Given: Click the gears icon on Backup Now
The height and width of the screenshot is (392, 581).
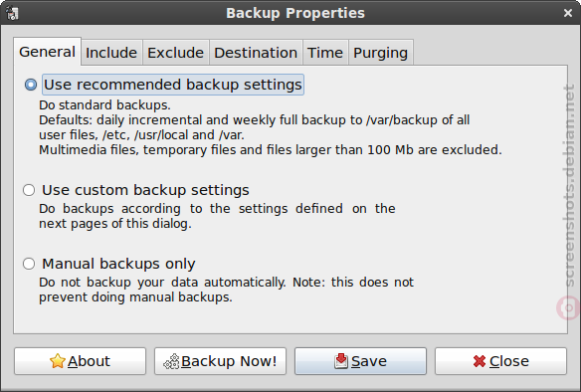Looking at the screenshot, I should coord(171,361).
